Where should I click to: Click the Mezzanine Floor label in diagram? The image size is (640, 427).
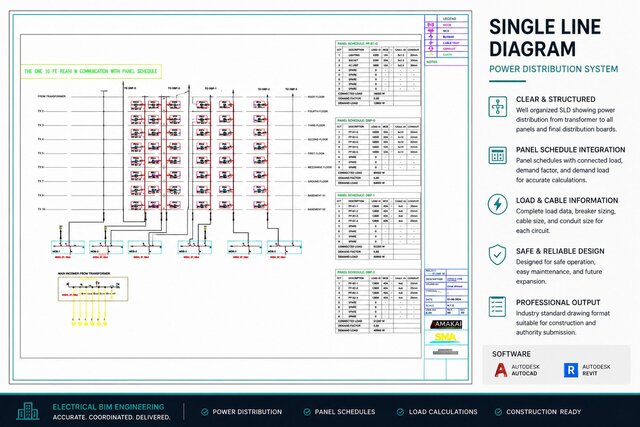(x=320, y=167)
